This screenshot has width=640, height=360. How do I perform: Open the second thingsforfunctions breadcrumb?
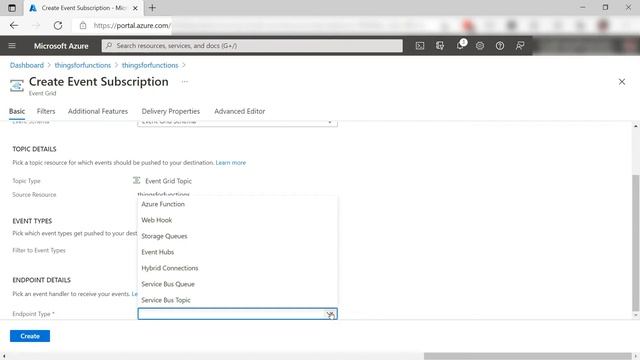(x=150, y=65)
